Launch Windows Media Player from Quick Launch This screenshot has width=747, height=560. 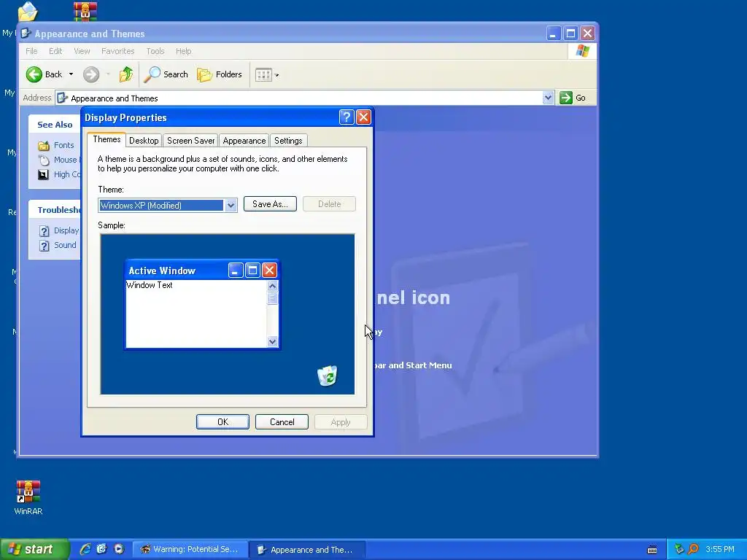[119, 549]
